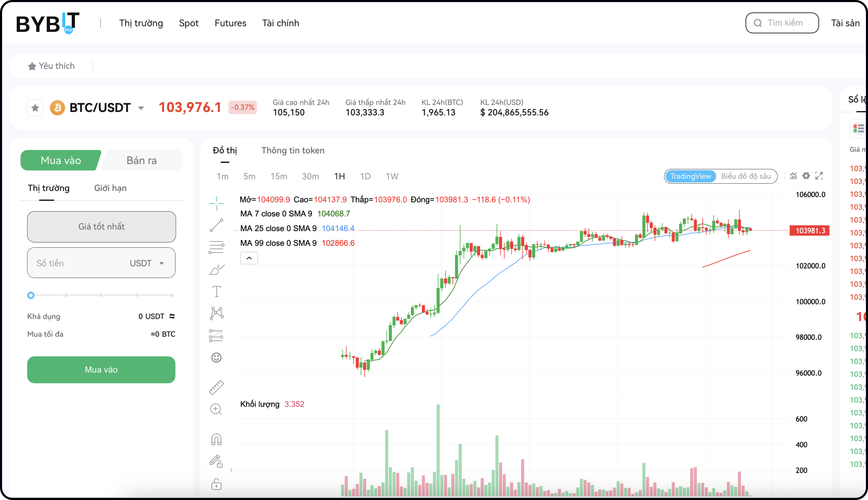
Task: Click the Giá tốt nhất price field
Action: point(101,227)
